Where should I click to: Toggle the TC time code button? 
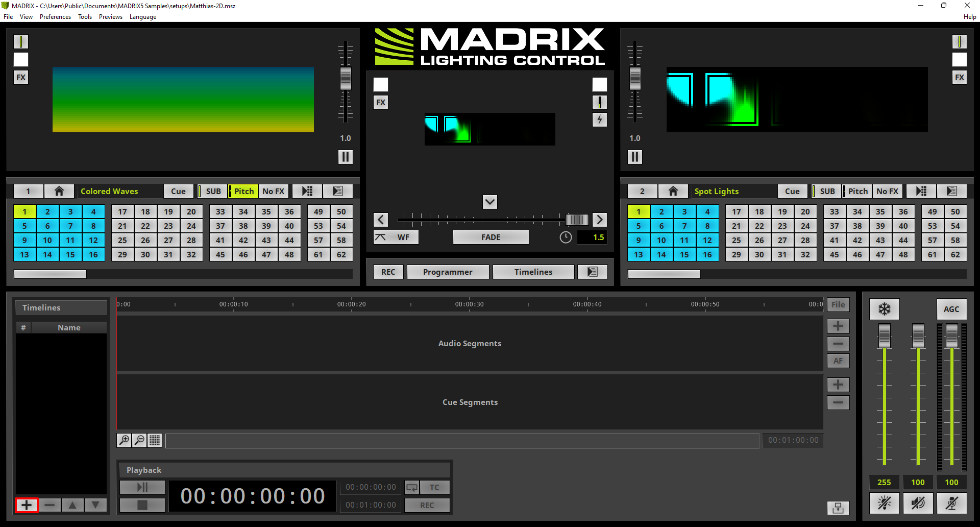(x=434, y=487)
